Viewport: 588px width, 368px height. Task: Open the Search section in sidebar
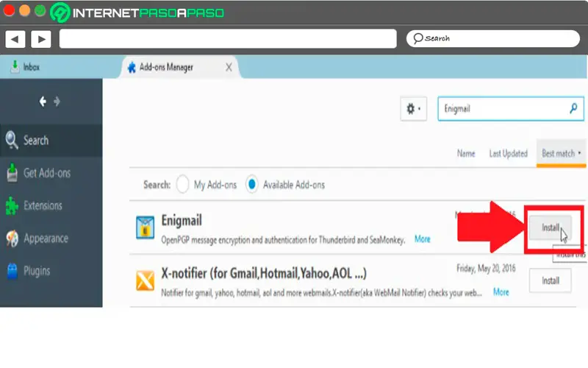pyautogui.click(x=51, y=141)
